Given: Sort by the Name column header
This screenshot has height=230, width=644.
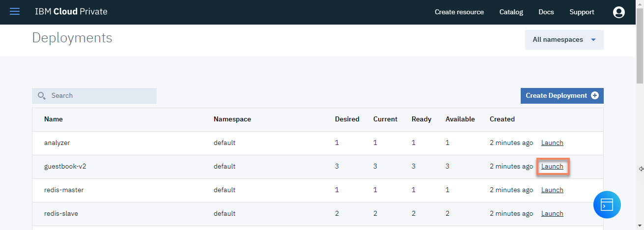Looking at the screenshot, I should pos(54,119).
